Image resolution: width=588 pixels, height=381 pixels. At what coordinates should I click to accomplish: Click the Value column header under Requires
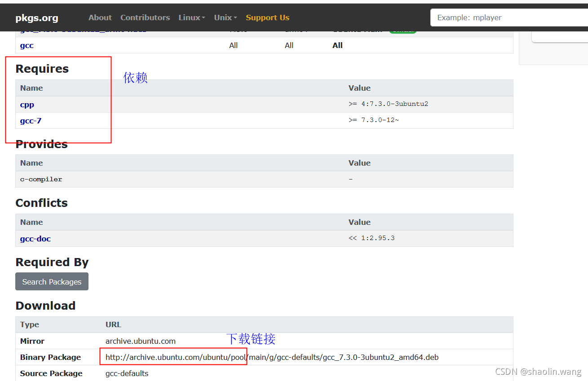tap(359, 88)
